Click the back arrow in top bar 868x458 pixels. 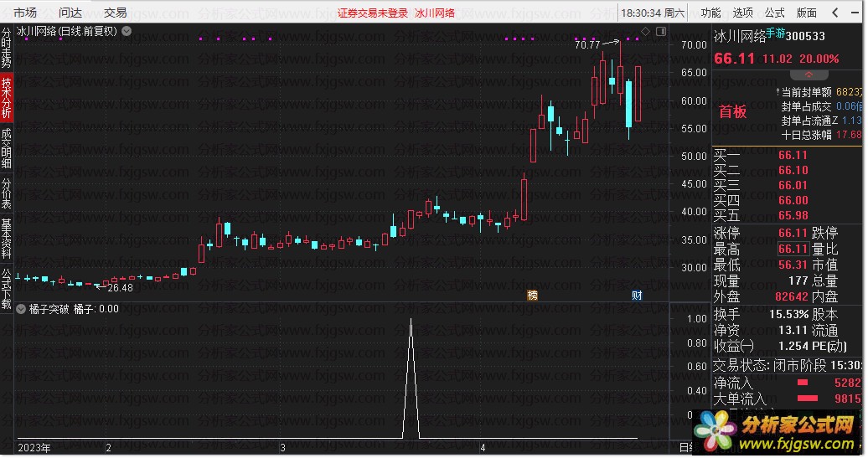[x=834, y=13]
